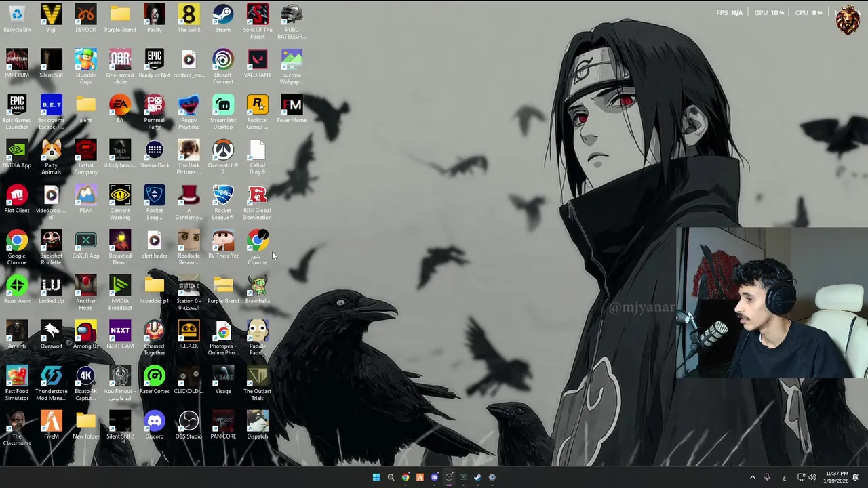Open the Windows Start menu
This screenshot has width=868, height=488.
(x=376, y=477)
